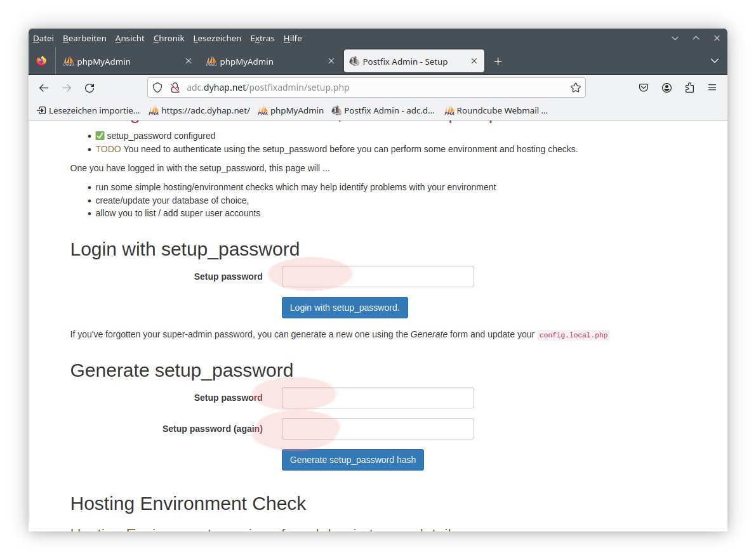Viewport: 756px width, 560px height.
Task: Click the Login with setup_password button
Action: [x=345, y=308]
